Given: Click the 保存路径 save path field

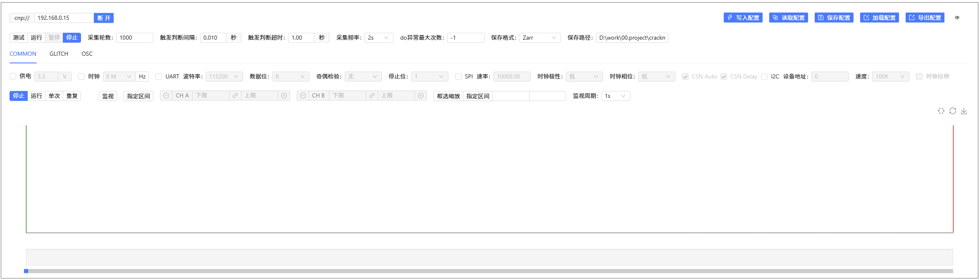Looking at the screenshot, I should click(632, 38).
